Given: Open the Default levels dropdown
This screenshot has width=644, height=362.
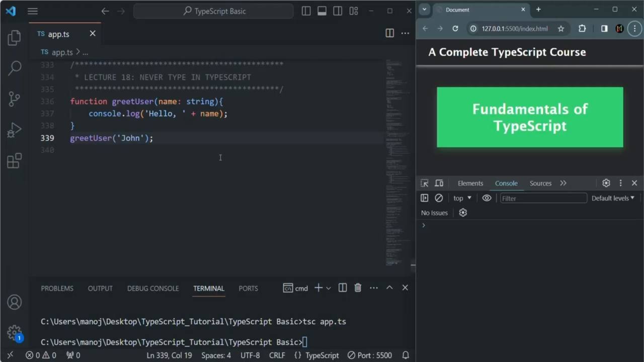Looking at the screenshot, I should (x=613, y=198).
